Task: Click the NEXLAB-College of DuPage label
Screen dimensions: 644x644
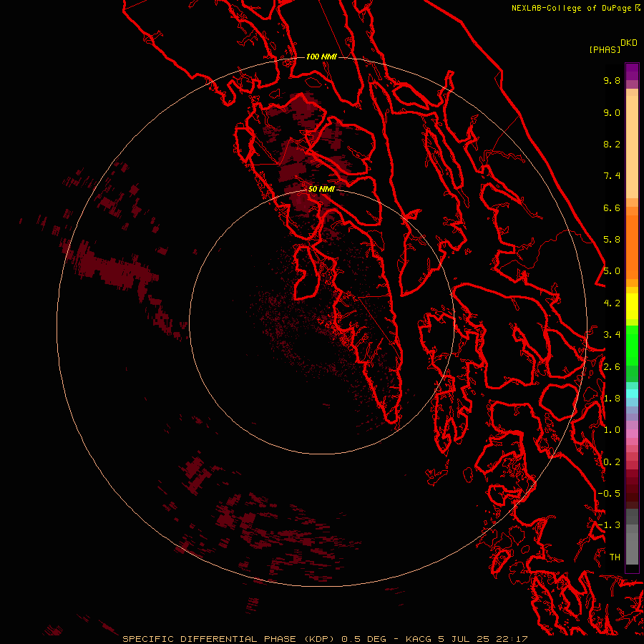Action: click(576, 8)
